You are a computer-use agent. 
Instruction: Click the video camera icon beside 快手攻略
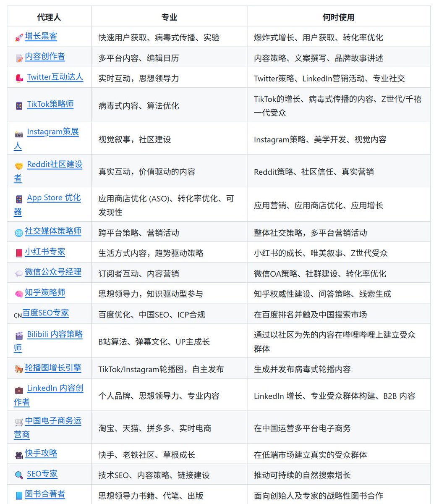19,455
